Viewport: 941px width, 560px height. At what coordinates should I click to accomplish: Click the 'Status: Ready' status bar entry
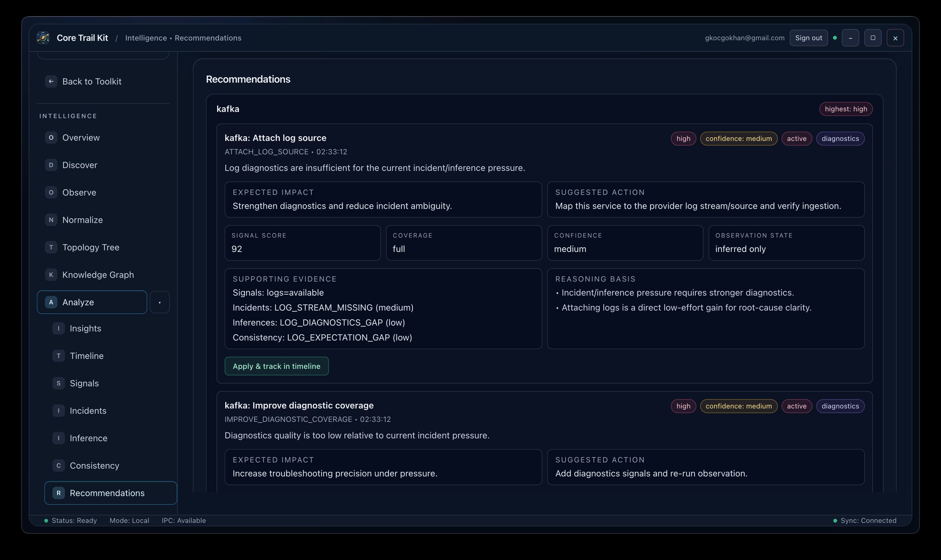[71, 521]
